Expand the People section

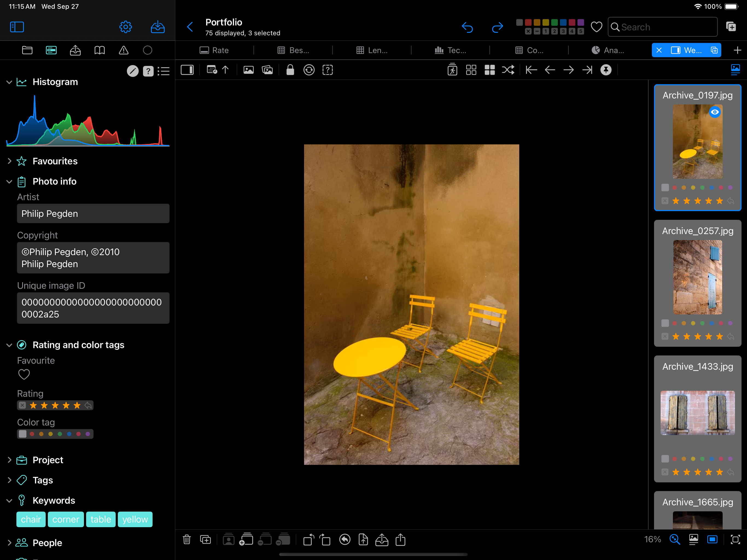click(x=10, y=543)
